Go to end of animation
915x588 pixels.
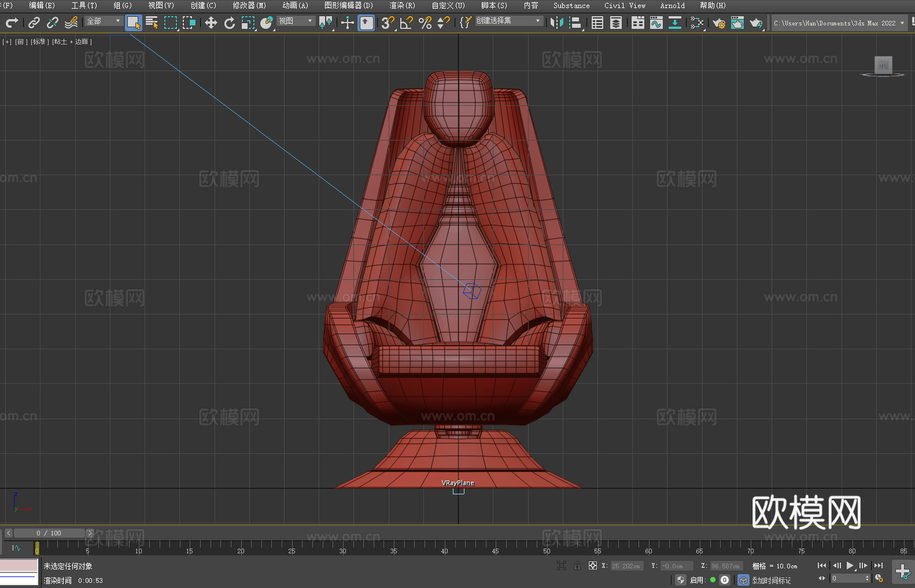pos(878,565)
